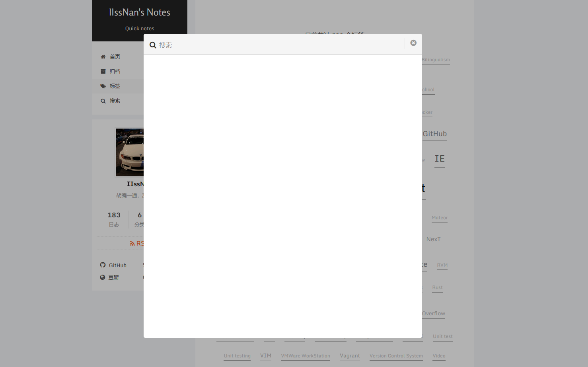Click the home icon beside 首页
This screenshot has height=367, width=588.
pos(103,57)
